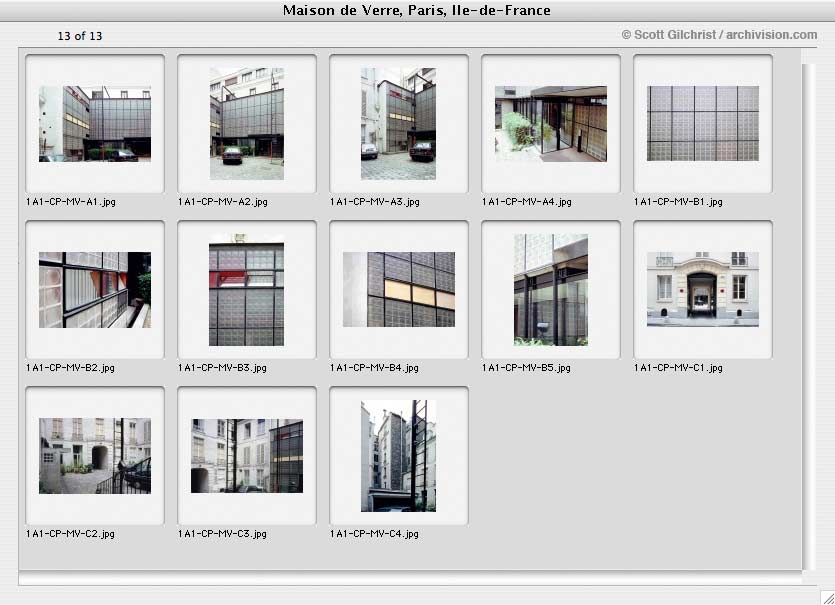
Task: Open thumbnail 1A1-CP-MV-A2.jpg
Action: click(247, 124)
